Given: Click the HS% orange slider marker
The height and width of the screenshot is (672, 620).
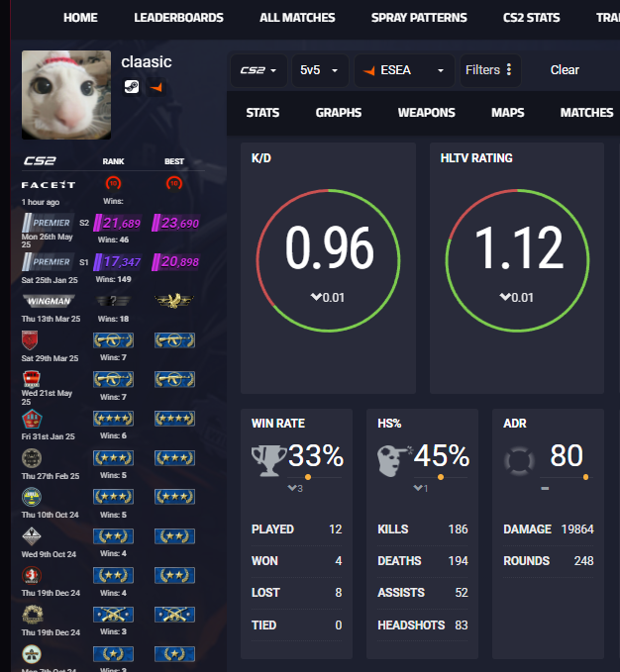Looking at the screenshot, I should coord(441,477).
